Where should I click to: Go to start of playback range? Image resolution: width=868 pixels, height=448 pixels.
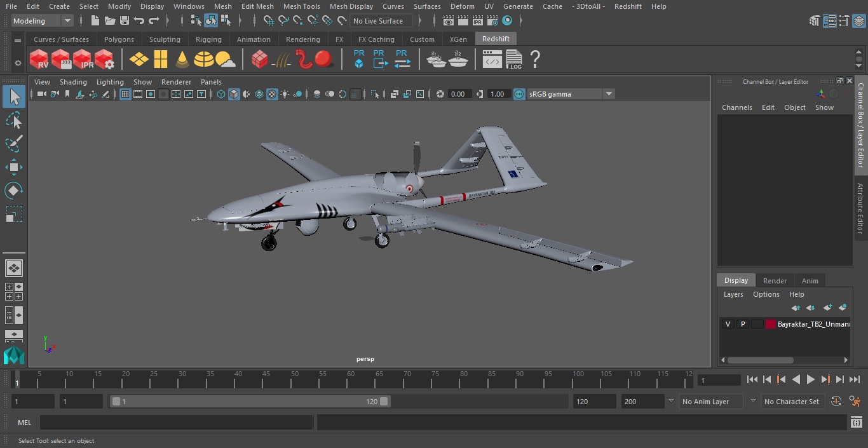pos(752,379)
